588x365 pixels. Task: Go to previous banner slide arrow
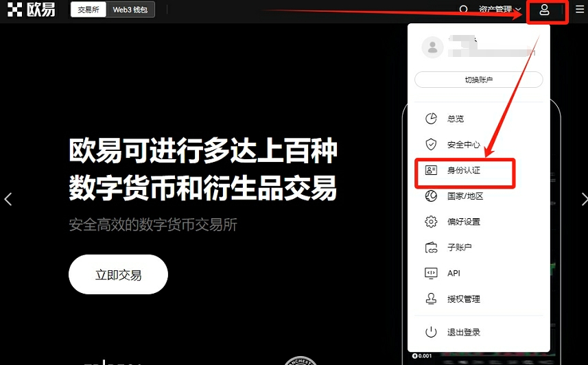[x=8, y=199]
